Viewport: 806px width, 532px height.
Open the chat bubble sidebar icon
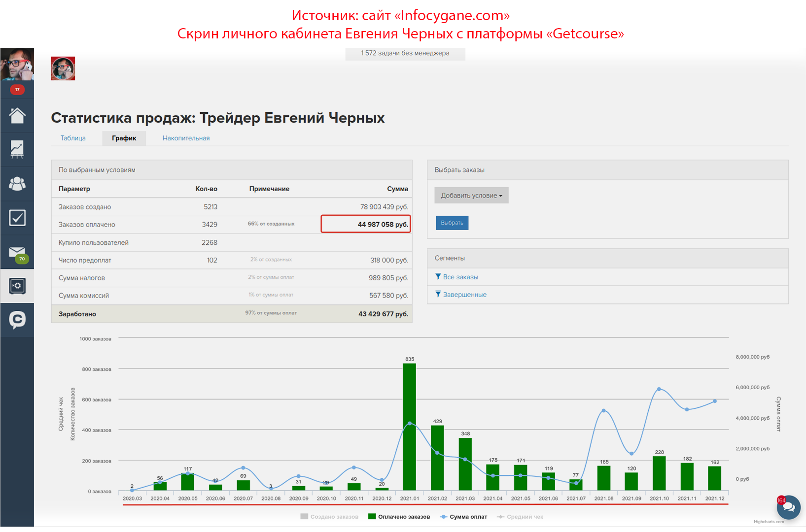17,320
